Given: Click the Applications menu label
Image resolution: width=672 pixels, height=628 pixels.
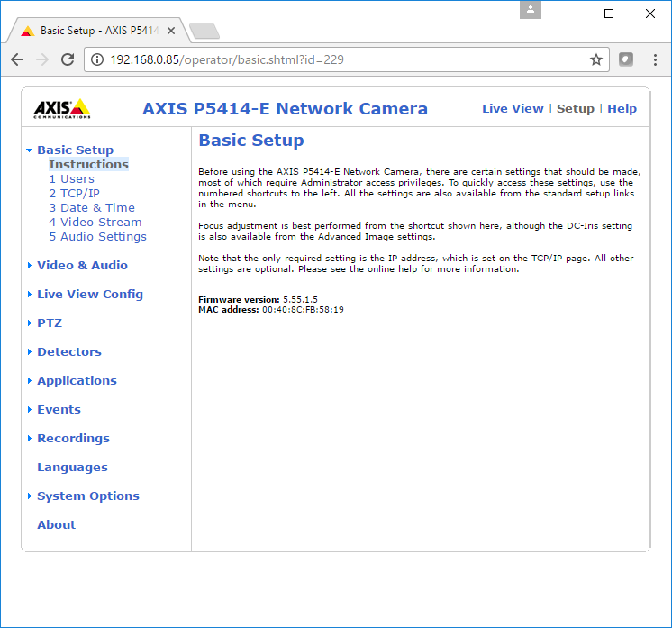Looking at the screenshot, I should coord(77,380).
